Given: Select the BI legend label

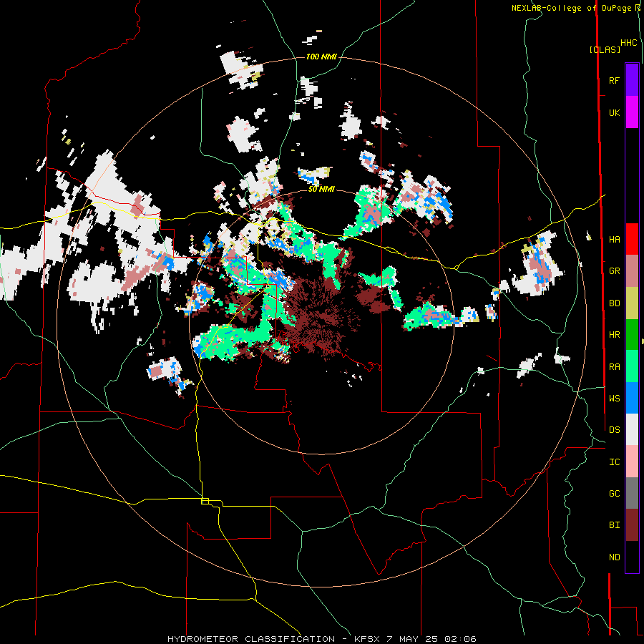Looking at the screenshot, I should click(x=614, y=525).
